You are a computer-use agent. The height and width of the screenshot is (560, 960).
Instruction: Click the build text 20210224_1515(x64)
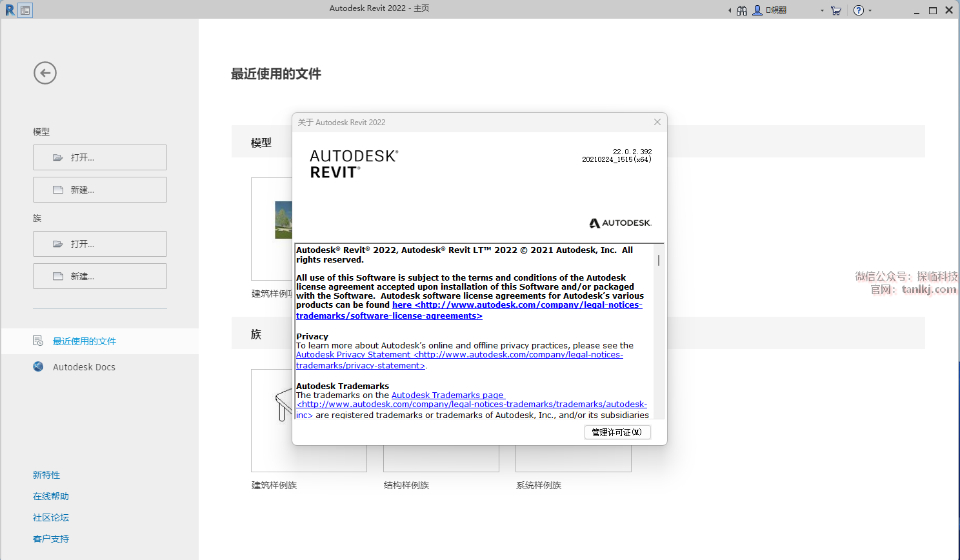[617, 159]
